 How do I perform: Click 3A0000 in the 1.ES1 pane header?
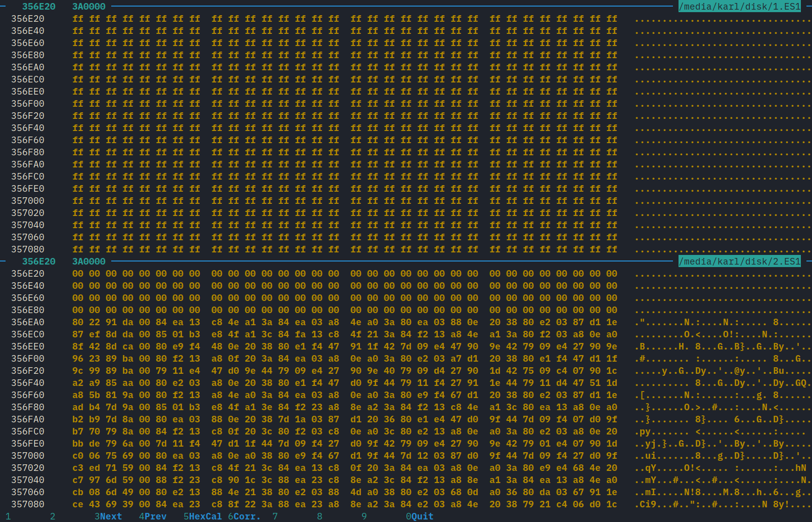click(89, 7)
